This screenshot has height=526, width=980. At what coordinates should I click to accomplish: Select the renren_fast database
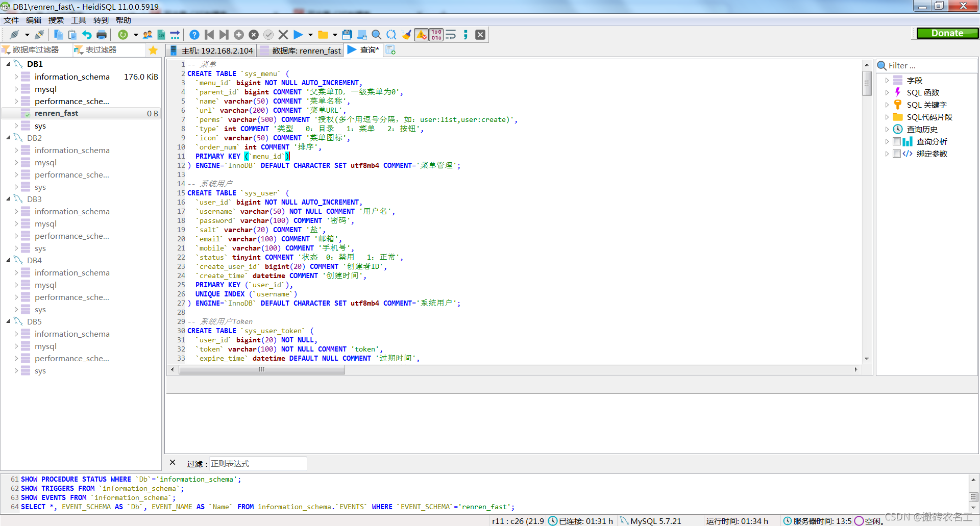coord(56,113)
